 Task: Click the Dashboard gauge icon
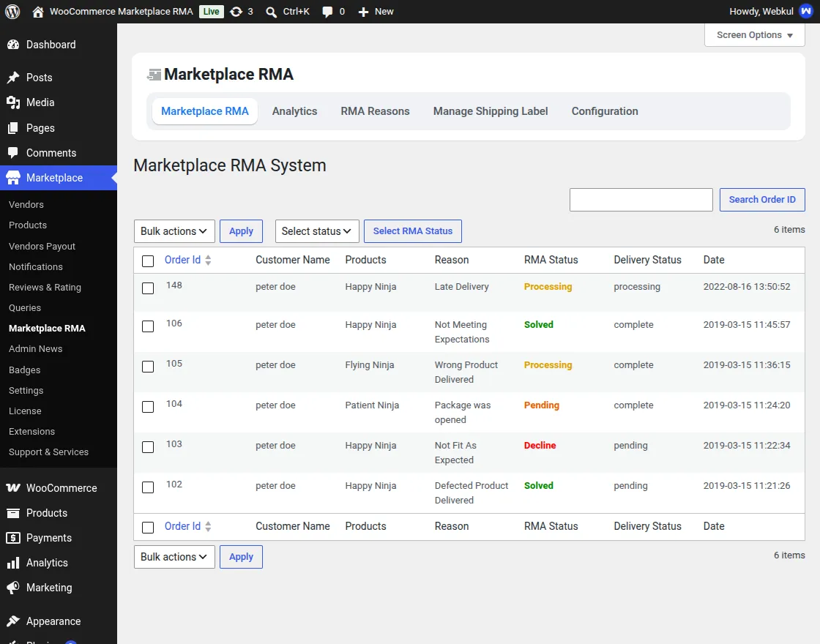[13, 45]
